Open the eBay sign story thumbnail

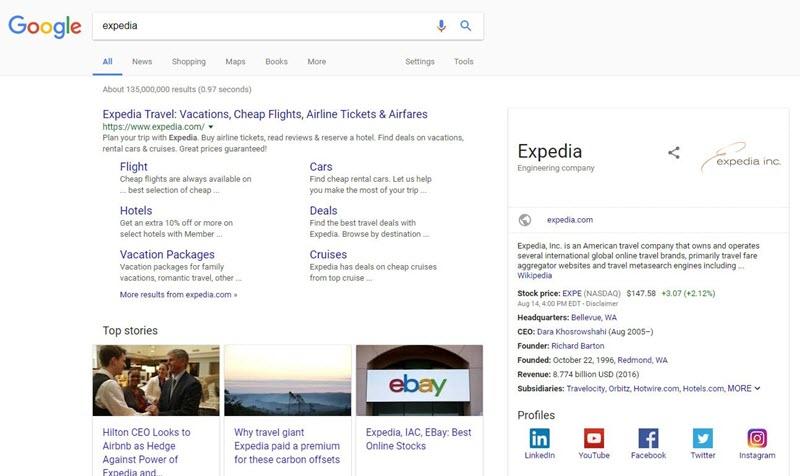click(419, 380)
